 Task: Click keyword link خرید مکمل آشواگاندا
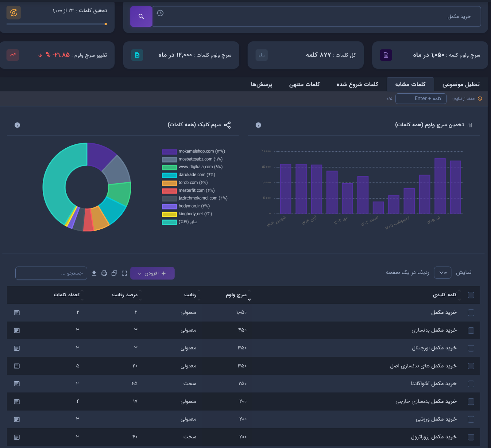434,384
